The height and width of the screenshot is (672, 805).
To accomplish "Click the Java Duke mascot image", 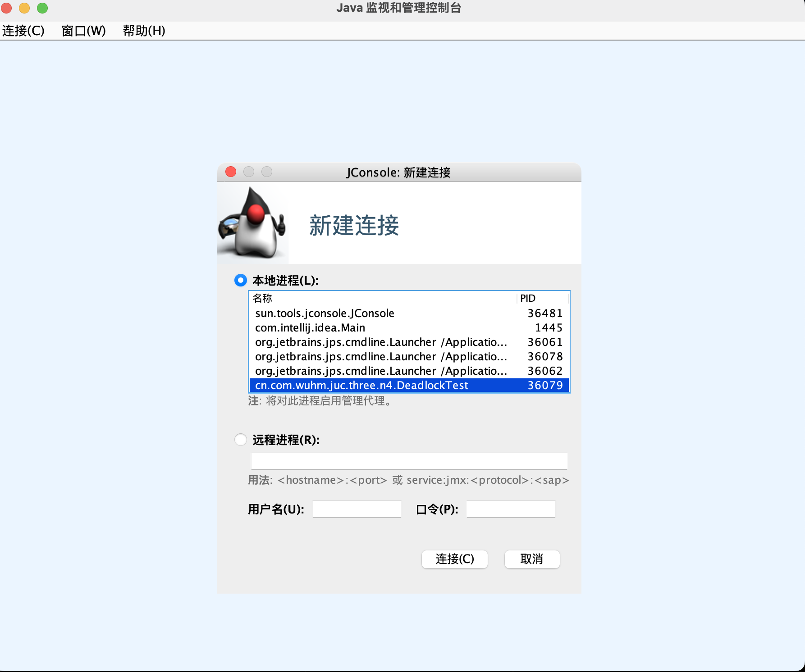I will click(252, 223).
